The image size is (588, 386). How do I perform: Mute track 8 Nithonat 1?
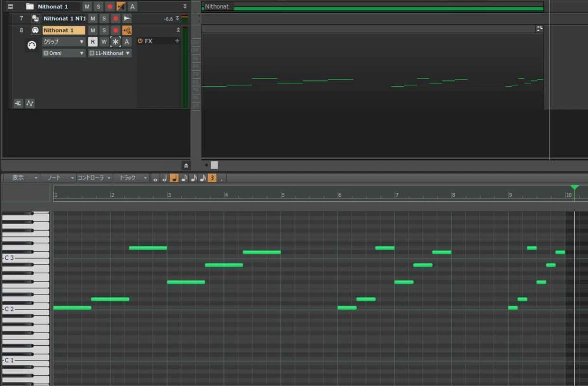[93, 30]
